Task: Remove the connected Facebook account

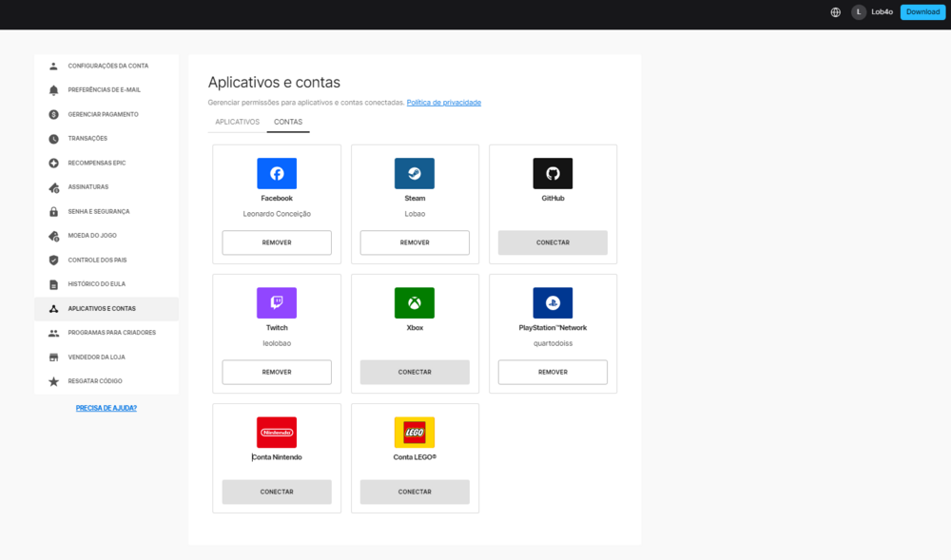Action: tap(277, 242)
